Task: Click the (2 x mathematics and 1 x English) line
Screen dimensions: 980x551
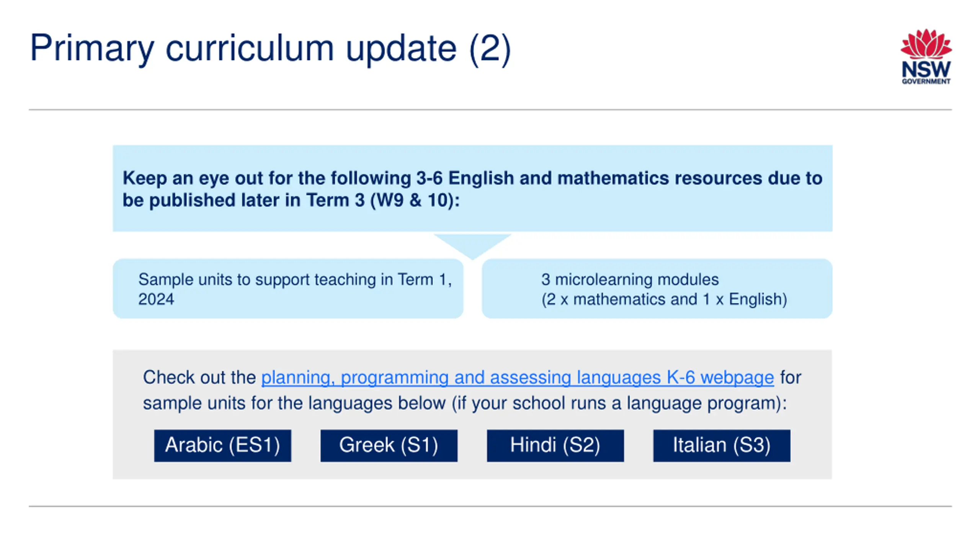Action: click(664, 299)
